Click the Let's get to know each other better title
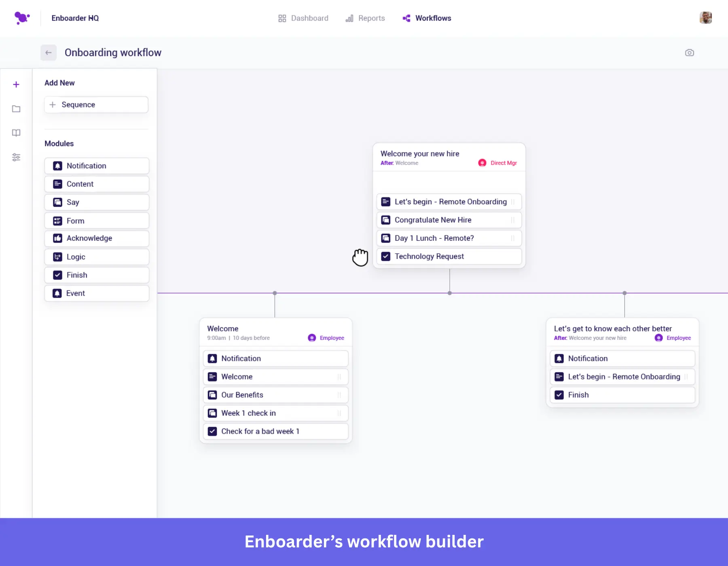Image resolution: width=728 pixels, height=566 pixels. (x=613, y=329)
